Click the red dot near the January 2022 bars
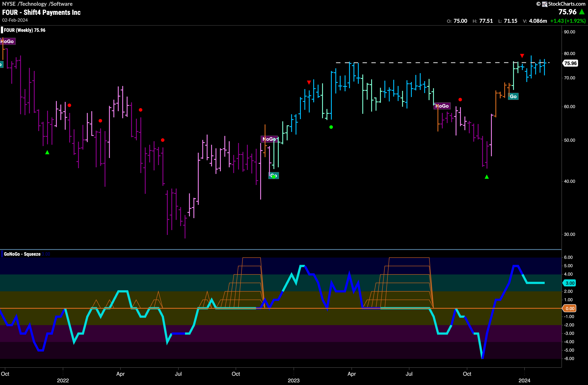The width and height of the screenshot is (588, 385). 69,105
